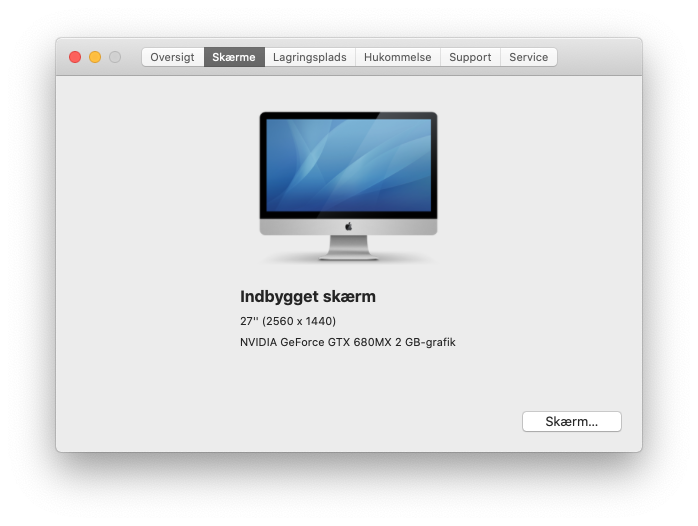Switch to the Service tab
The height and width of the screenshot is (526, 698).
pos(528,57)
